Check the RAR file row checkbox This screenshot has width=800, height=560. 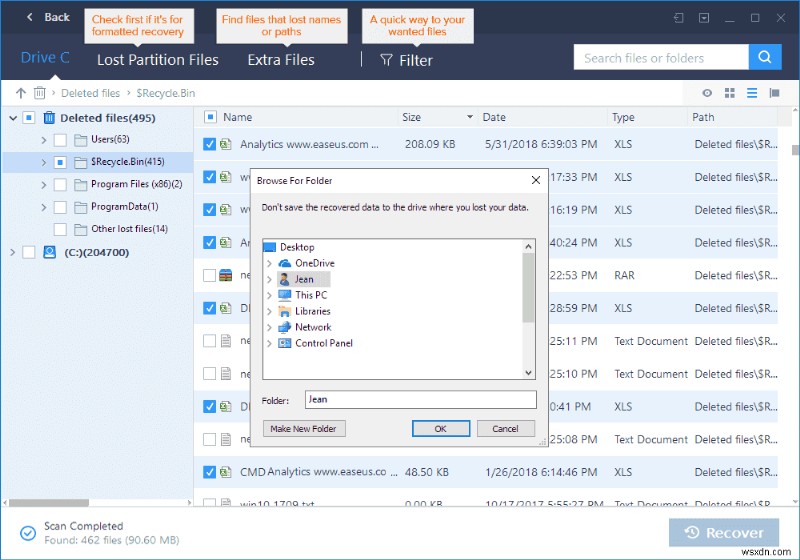point(209,275)
